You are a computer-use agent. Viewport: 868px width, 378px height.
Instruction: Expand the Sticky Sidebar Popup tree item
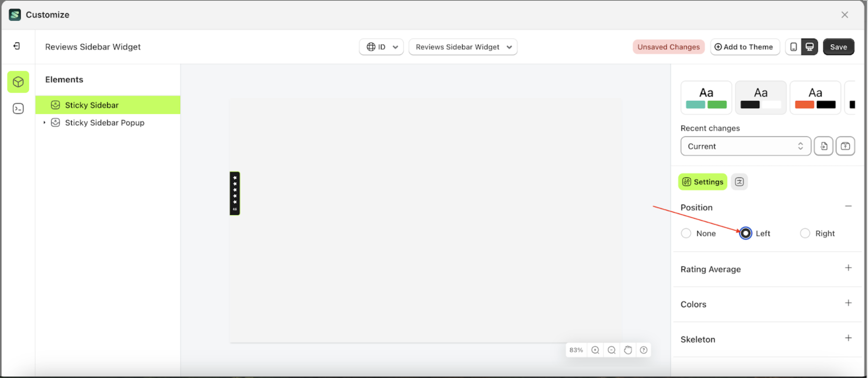[x=44, y=122]
